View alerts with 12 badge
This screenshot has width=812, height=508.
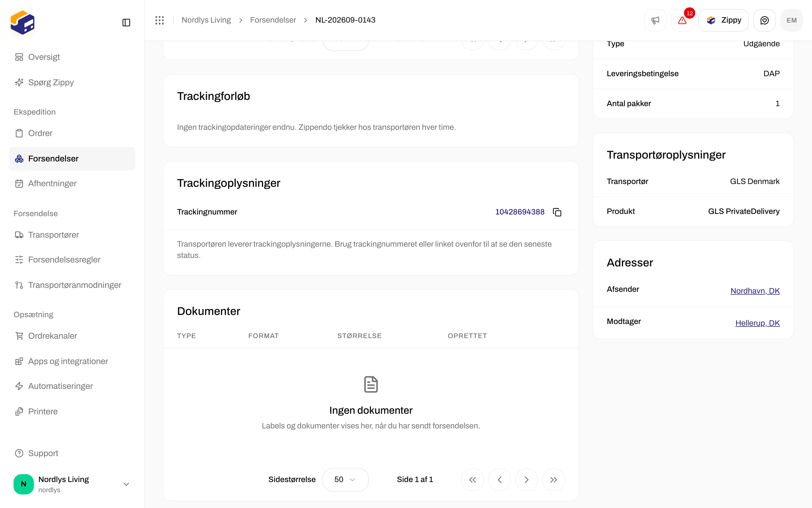[682, 20]
